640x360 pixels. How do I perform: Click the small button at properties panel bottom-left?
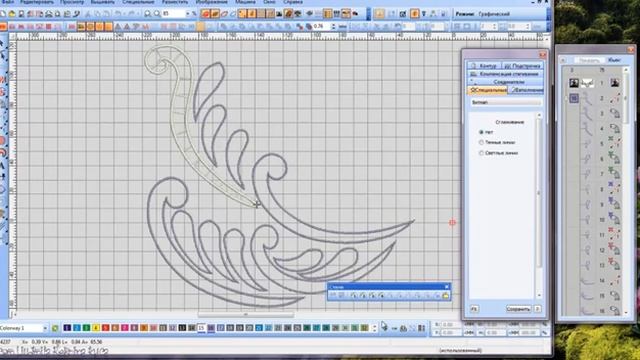click(473, 309)
